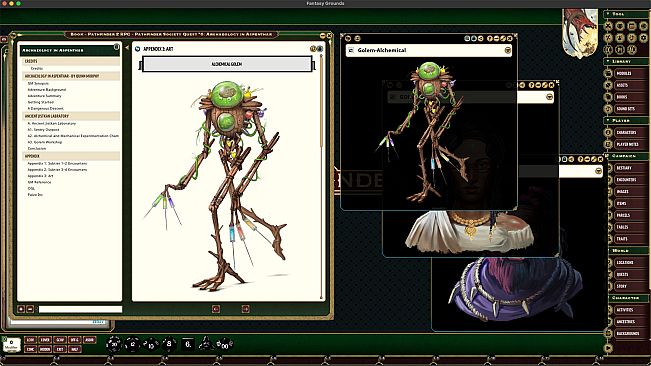Collapse the Player sidebar section

626,120
